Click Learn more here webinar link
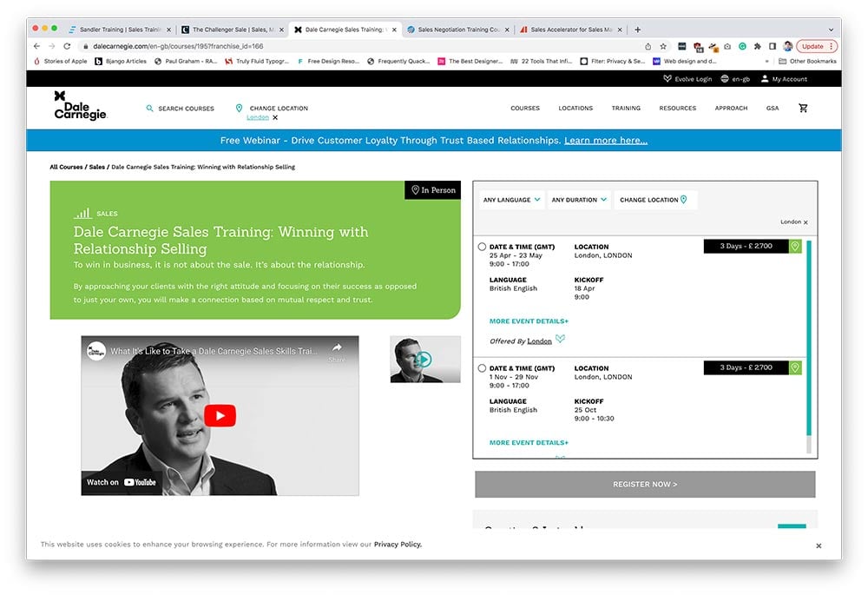Screen dimensions: 868x595 point(606,140)
